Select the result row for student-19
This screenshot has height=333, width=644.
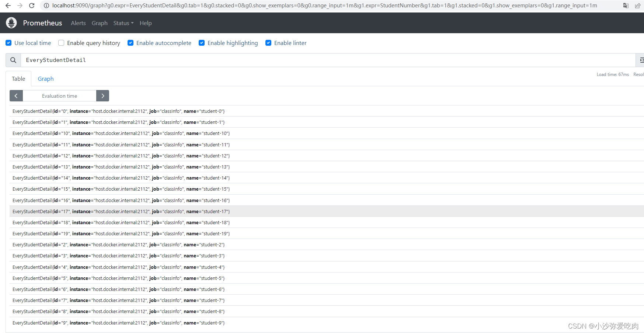(327, 233)
